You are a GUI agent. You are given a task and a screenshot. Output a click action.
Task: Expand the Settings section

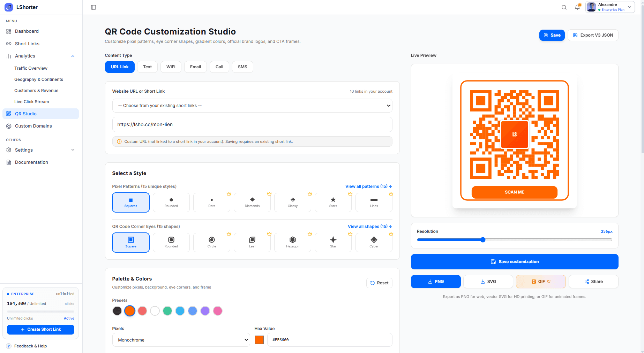[40, 150]
